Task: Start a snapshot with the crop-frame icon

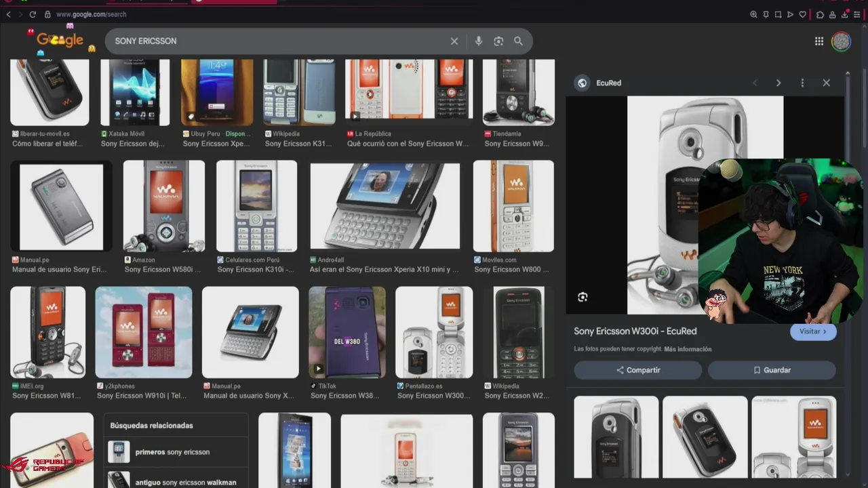Action: click(778, 14)
